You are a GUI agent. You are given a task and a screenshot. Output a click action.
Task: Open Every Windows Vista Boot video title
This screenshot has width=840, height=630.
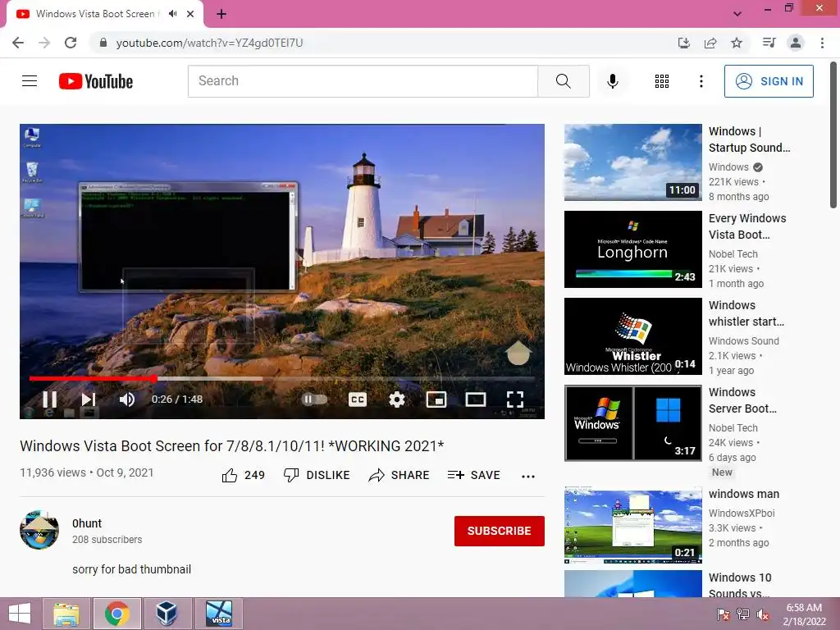pyautogui.click(x=747, y=226)
